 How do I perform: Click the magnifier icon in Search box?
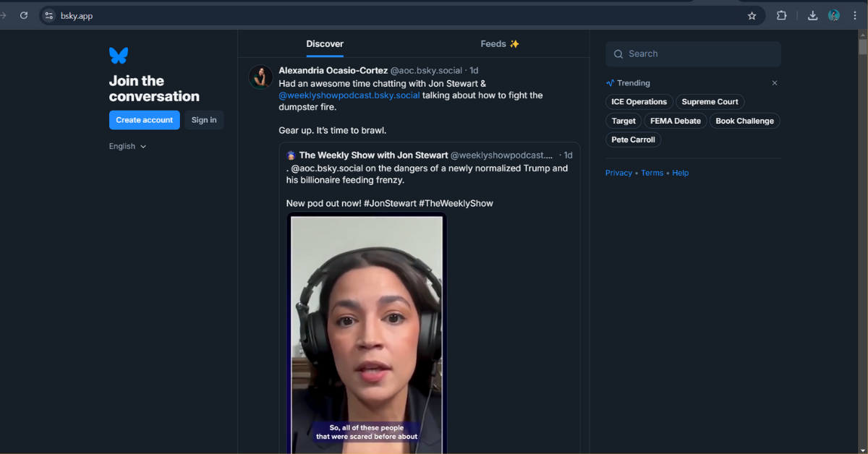click(618, 54)
